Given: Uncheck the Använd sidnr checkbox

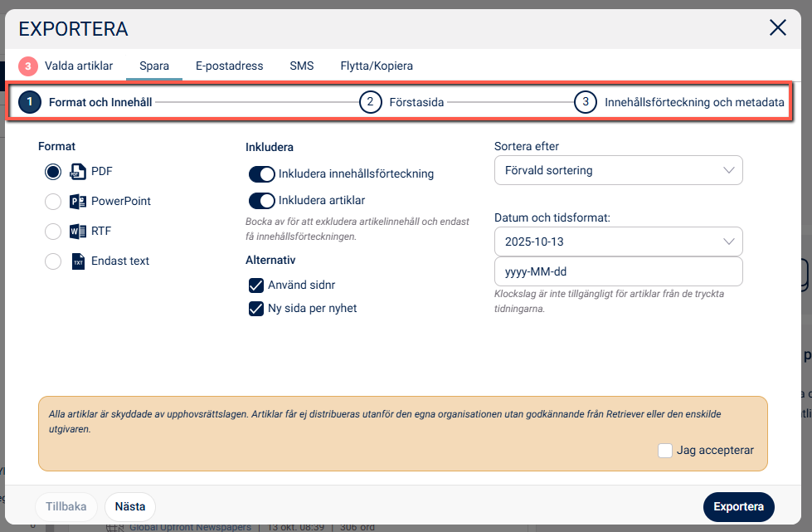Looking at the screenshot, I should [255, 286].
